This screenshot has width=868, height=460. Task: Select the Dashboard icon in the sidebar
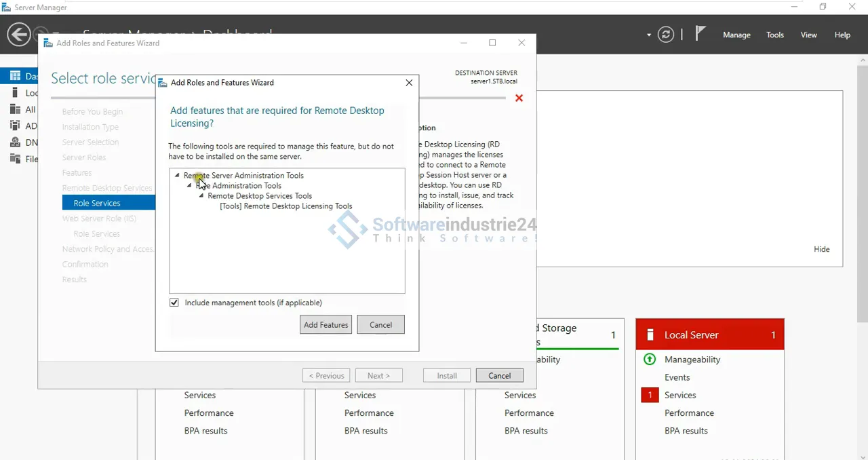tap(15, 76)
